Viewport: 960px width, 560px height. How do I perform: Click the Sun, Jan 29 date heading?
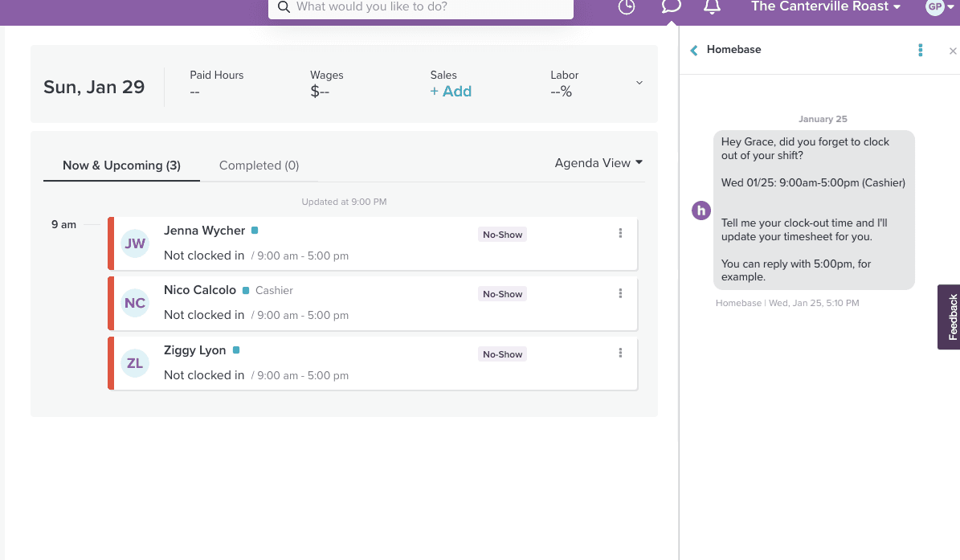pyautogui.click(x=94, y=88)
